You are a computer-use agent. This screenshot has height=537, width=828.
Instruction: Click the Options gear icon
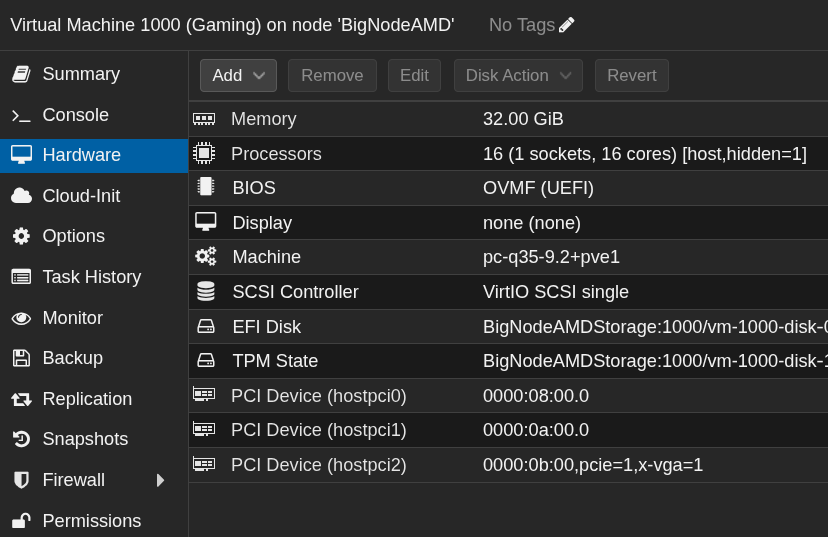point(21,236)
